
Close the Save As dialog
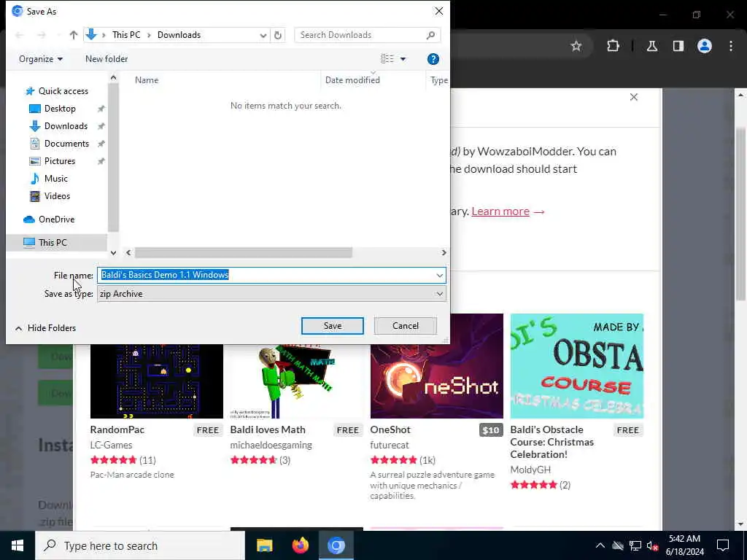438,11
